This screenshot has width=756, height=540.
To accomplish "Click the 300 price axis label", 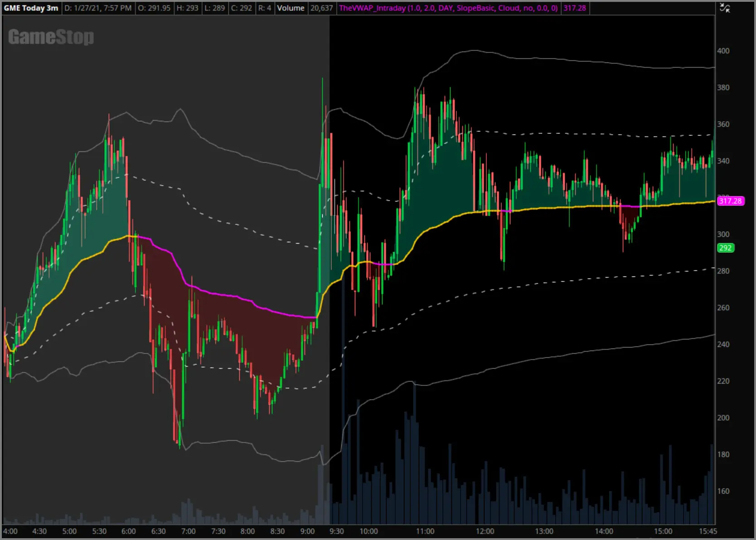I will 723,234.
